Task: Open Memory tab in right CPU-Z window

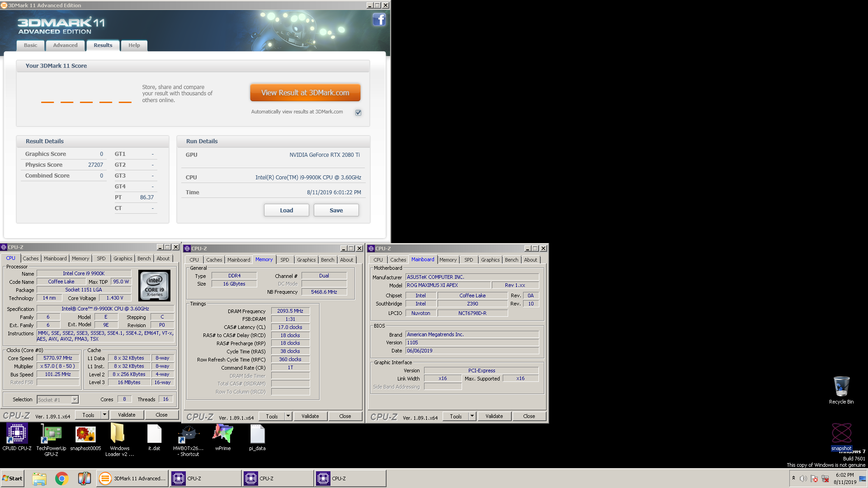Action: click(x=448, y=260)
